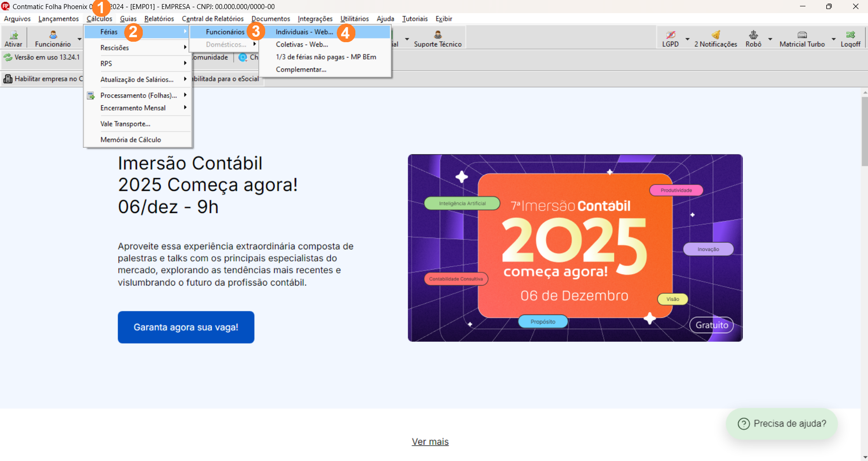Click the Processamento (Folhas) menu icon
The height and width of the screenshot is (461, 868).
click(x=91, y=96)
